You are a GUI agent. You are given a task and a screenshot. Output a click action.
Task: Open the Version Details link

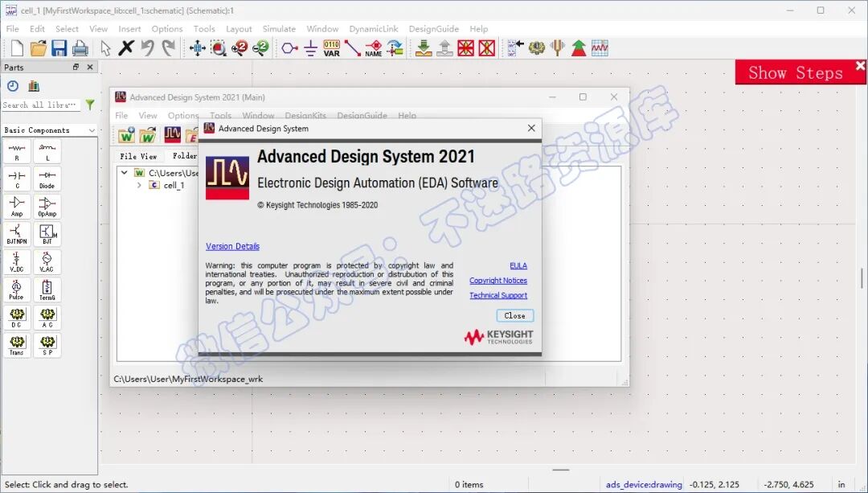(232, 246)
